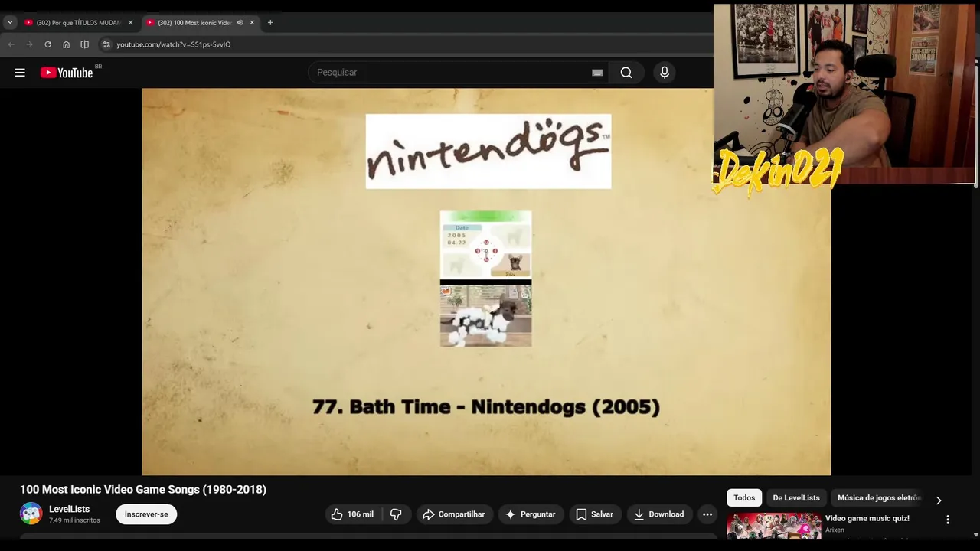Open 'Video game music quiz!' thumbnail
This screenshot has width=980, height=551.
pos(773,526)
